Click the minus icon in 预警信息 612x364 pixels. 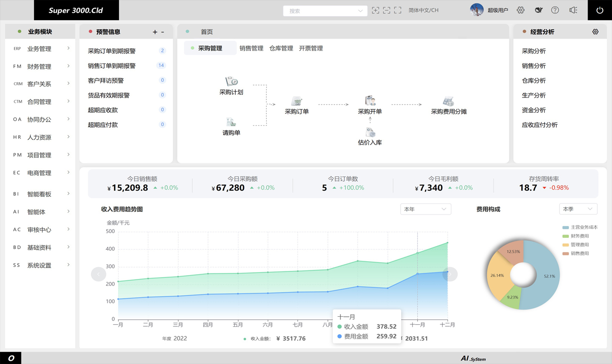[163, 32]
